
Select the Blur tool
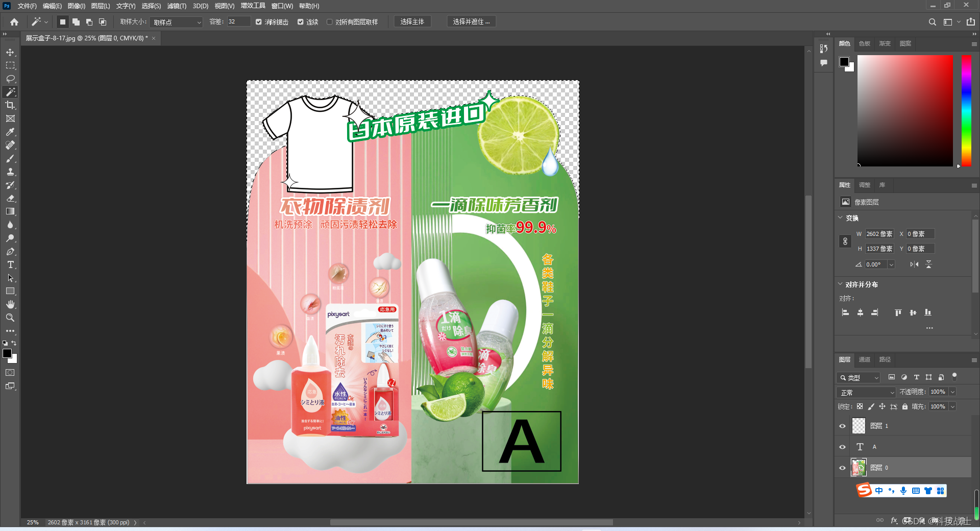click(10, 225)
